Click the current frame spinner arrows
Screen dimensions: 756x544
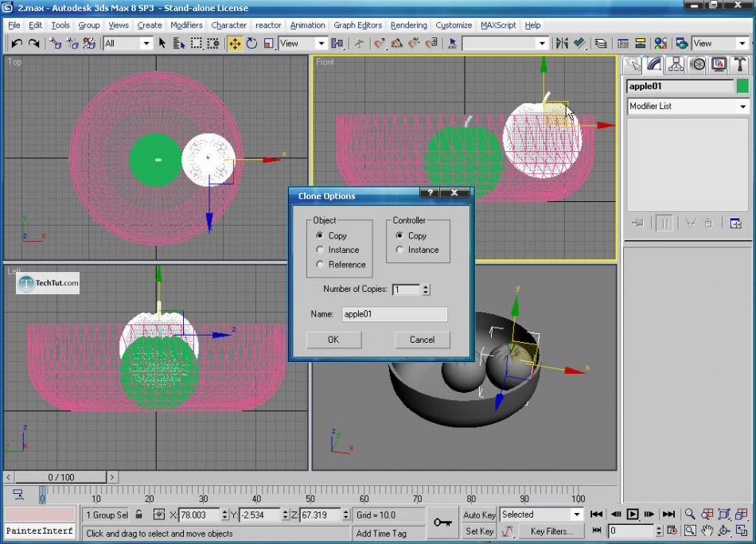coord(660,531)
